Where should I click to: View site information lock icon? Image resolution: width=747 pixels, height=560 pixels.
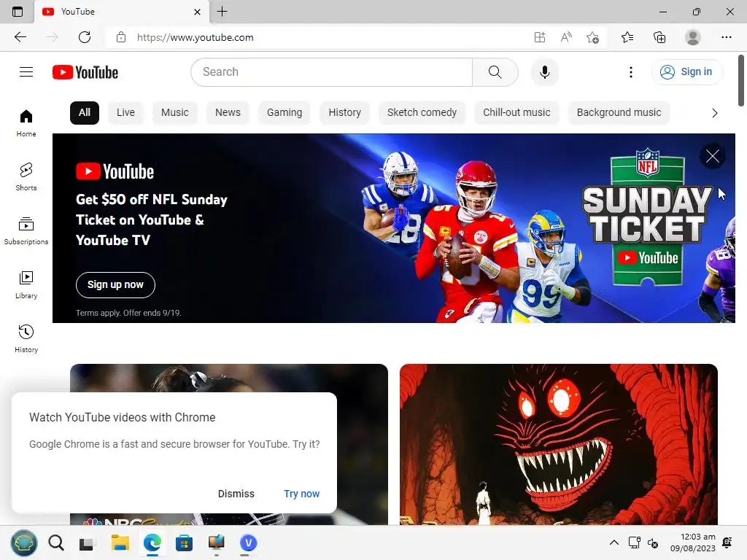pyautogui.click(x=121, y=37)
